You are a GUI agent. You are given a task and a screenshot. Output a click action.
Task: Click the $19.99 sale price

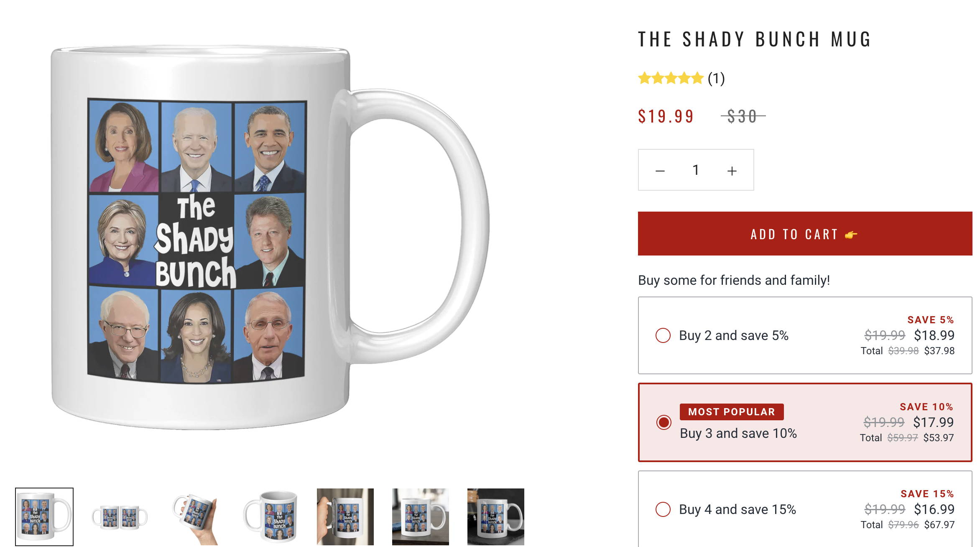[666, 116]
